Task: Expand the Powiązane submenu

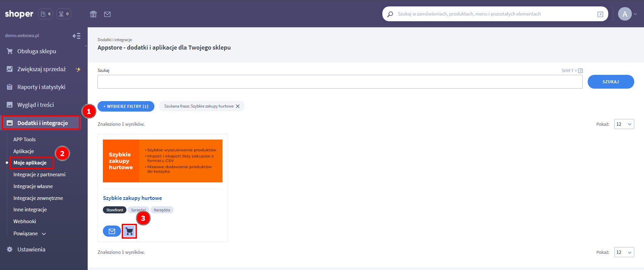Action: (30, 234)
